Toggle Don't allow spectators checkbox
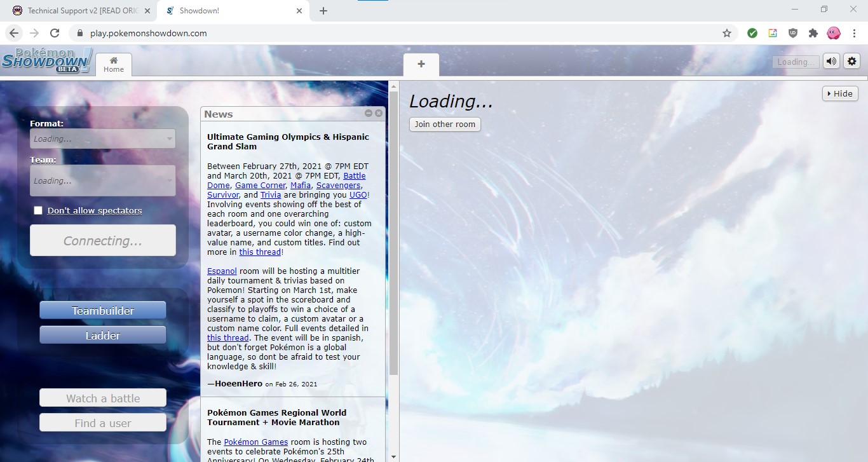This screenshot has height=462, width=868. click(x=38, y=210)
